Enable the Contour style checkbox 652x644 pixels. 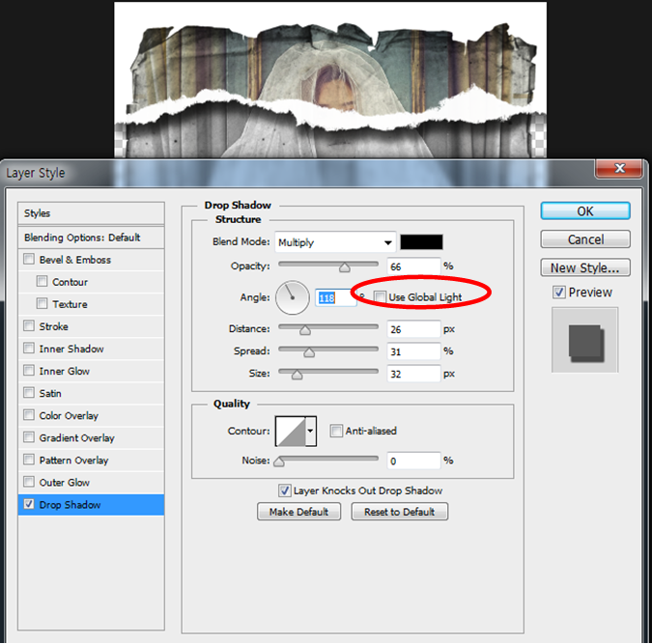click(x=42, y=281)
